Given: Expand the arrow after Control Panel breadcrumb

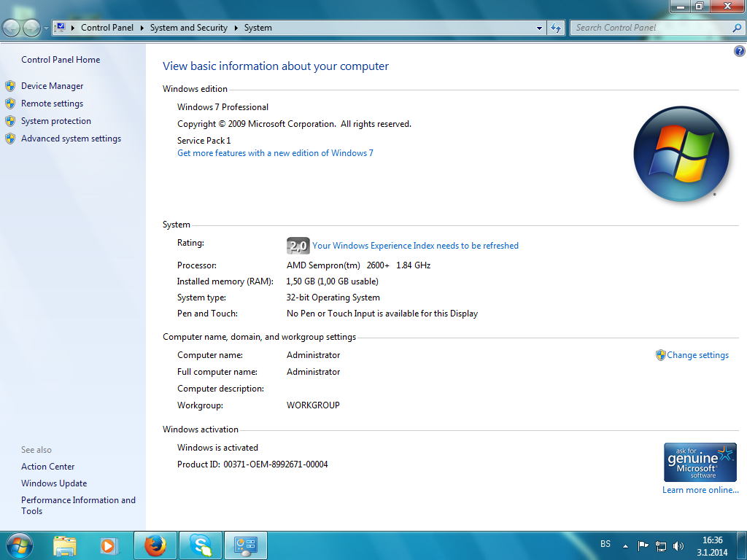Looking at the screenshot, I should coord(142,28).
